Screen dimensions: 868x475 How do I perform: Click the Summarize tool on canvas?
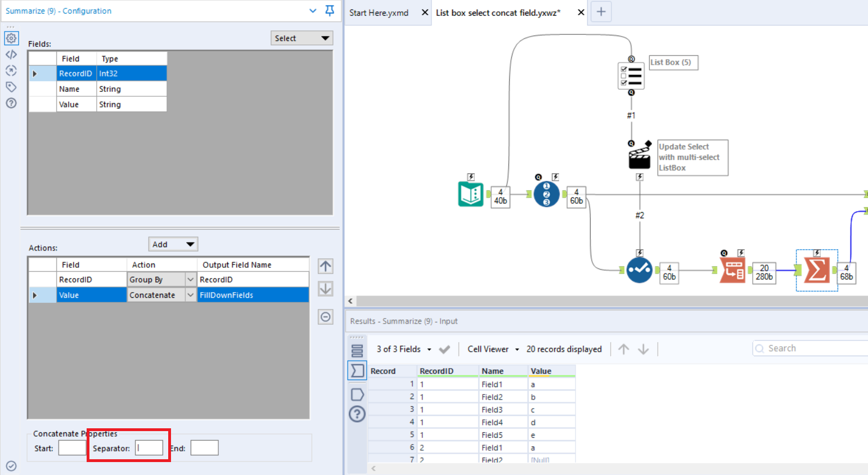pos(816,271)
